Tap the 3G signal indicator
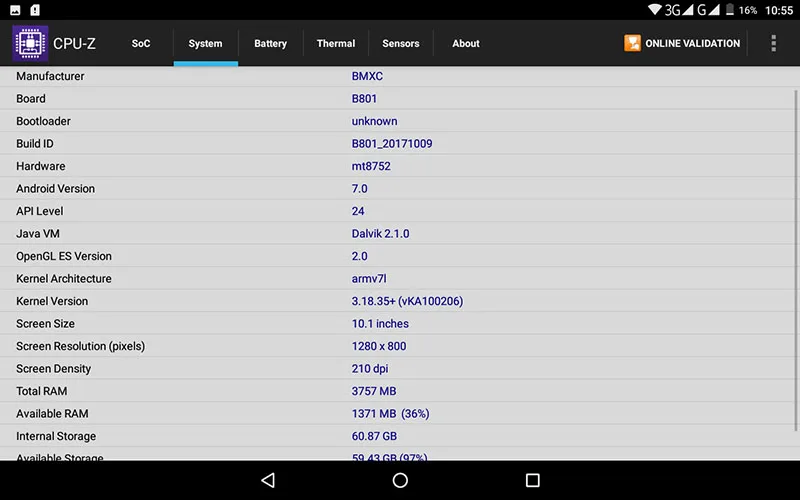This screenshot has width=800, height=500. (x=679, y=10)
